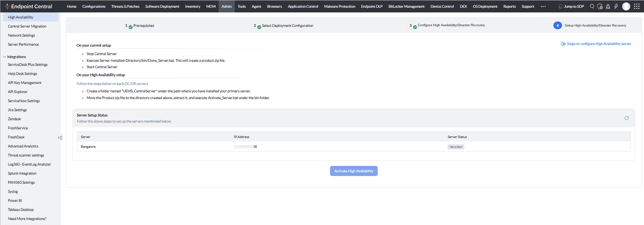Open Threat scanner settings
Viewport: 644px width, 225px height.
[x=26, y=155]
